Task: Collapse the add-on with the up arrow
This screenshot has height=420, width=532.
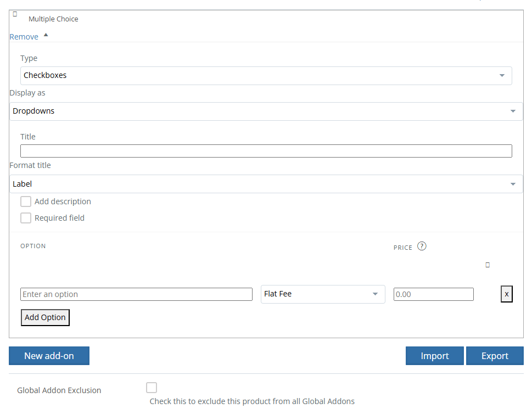Action: coord(46,35)
